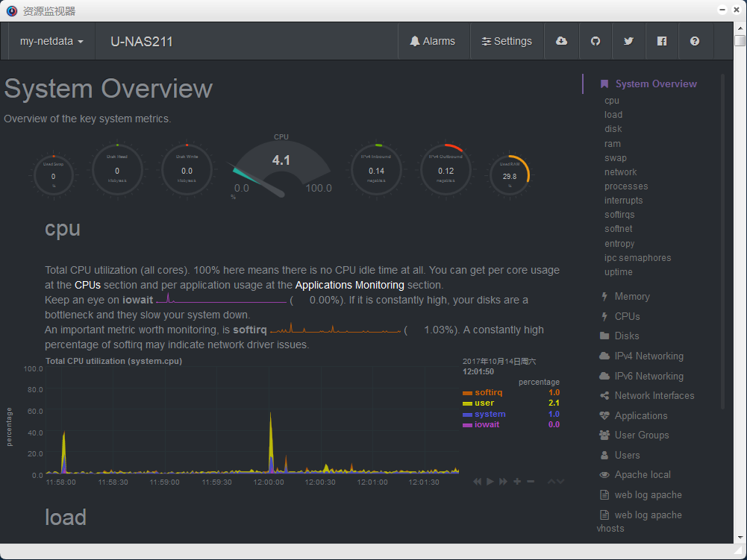747x560 pixels.
Task: Click the help question mark icon
Action: 695,42
